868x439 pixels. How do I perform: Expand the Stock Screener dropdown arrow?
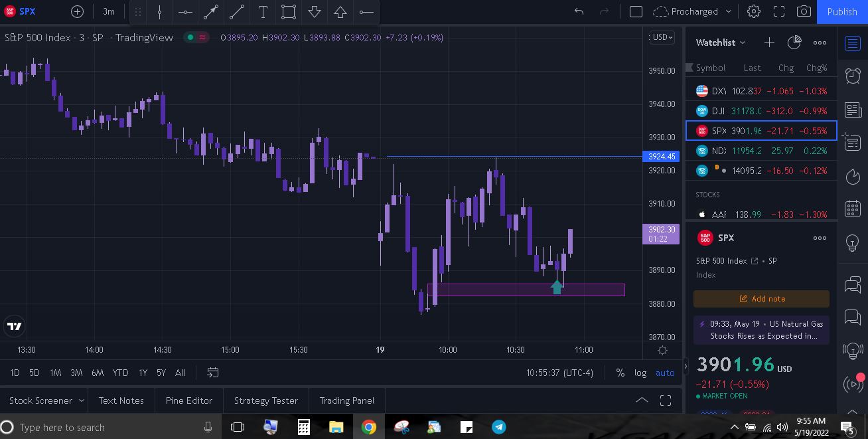pyautogui.click(x=81, y=400)
